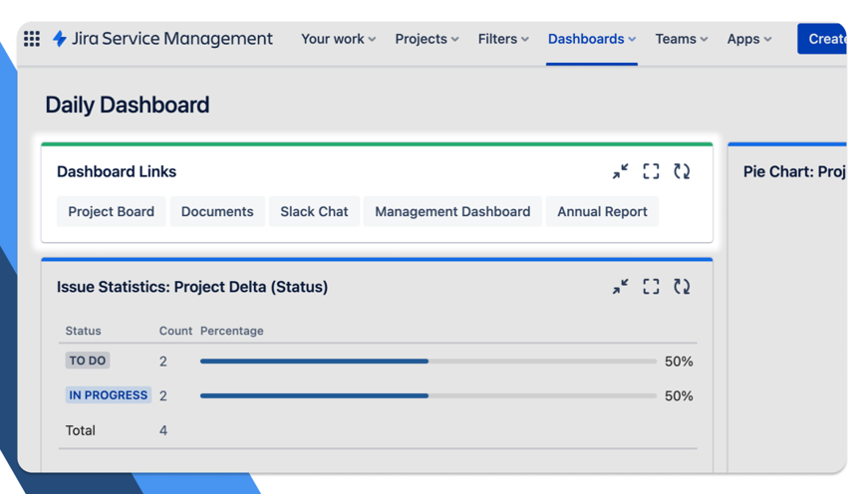The image size is (868, 494).
Task: Minimize the Issue Statistics gadget
Action: 620,287
